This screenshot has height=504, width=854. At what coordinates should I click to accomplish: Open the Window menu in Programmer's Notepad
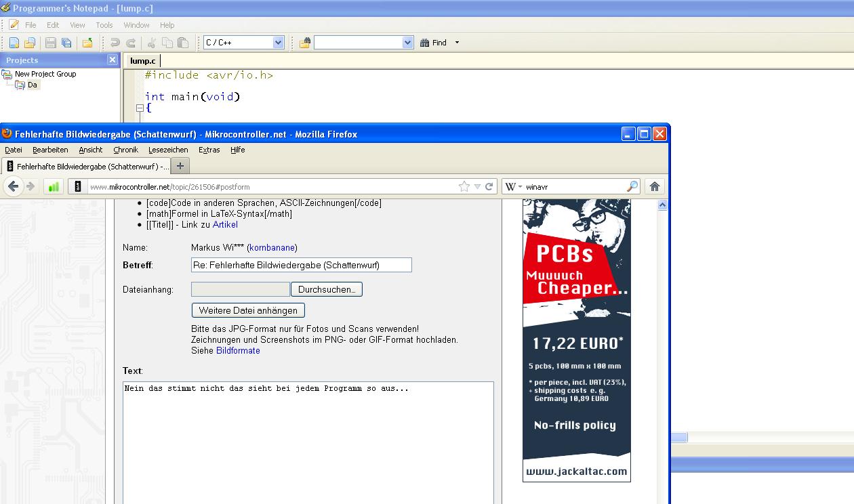(136, 25)
